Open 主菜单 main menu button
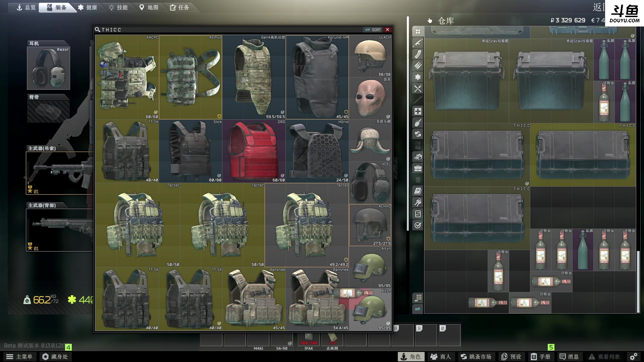 pos(20,357)
